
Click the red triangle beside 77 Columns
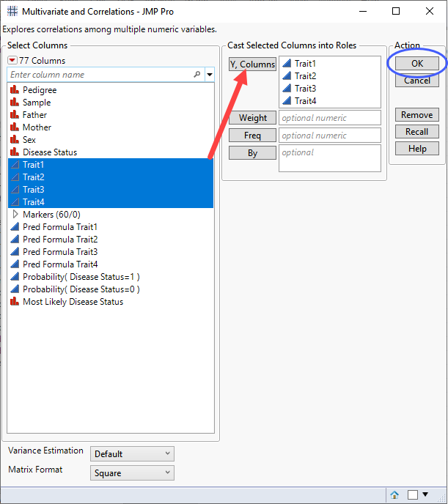[x=12, y=60]
